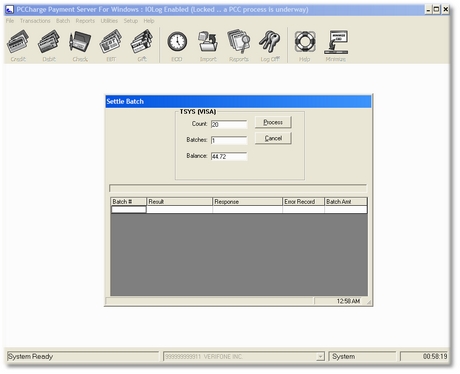The height and width of the screenshot is (374, 460).
Task: Open the Gift card tool
Action: [x=142, y=45]
